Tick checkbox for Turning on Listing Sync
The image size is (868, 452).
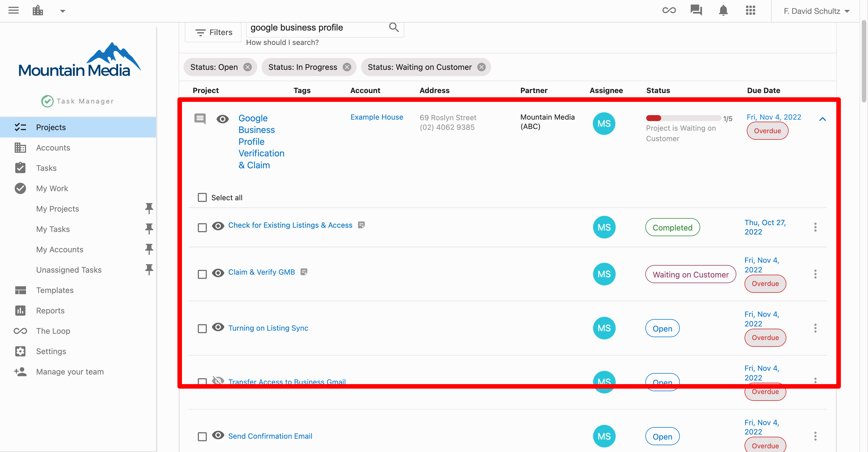click(x=202, y=329)
